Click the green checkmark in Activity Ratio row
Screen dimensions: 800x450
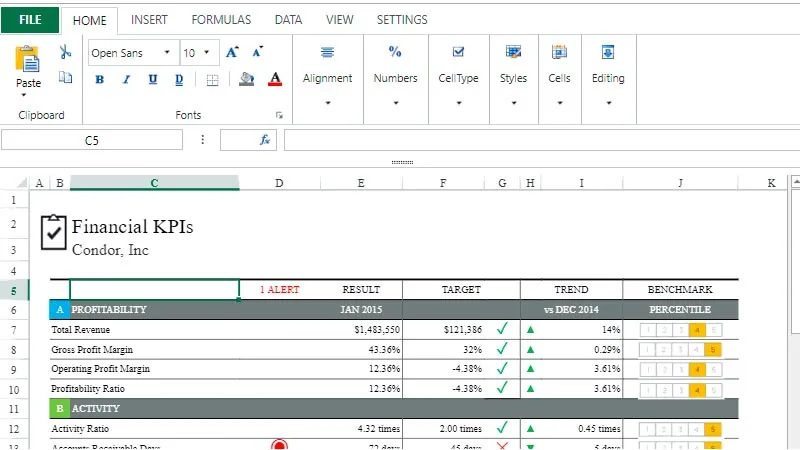pos(502,428)
